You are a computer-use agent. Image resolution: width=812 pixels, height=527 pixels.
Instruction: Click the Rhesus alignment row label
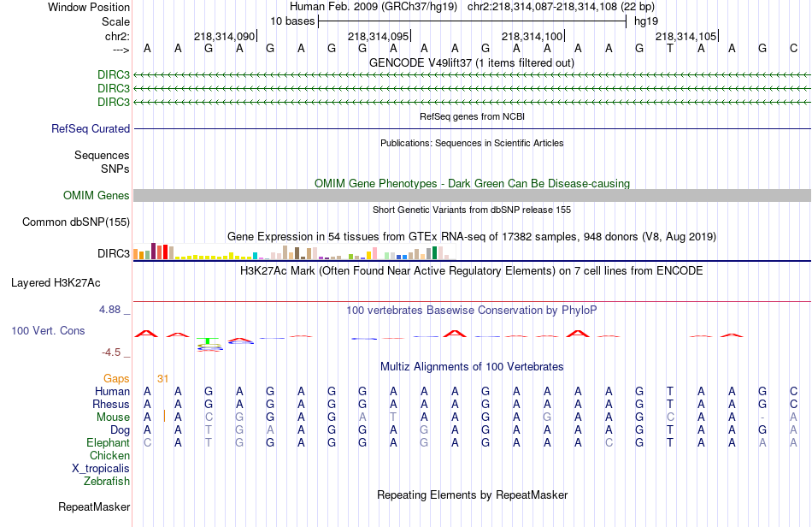point(111,404)
